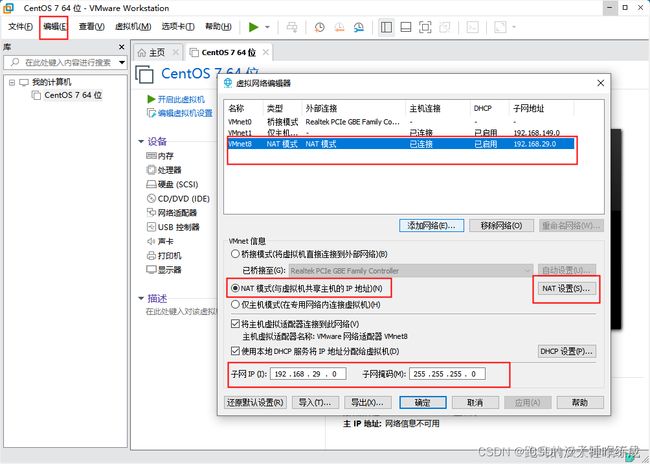650x464 pixels.
Task: Select NAT 模式 radio button
Action: tap(235, 288)
